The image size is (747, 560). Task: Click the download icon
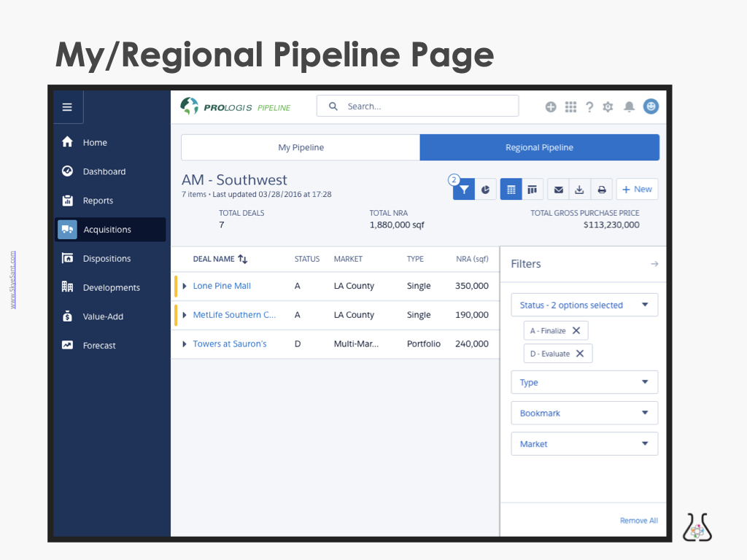(x=579, y=190)
